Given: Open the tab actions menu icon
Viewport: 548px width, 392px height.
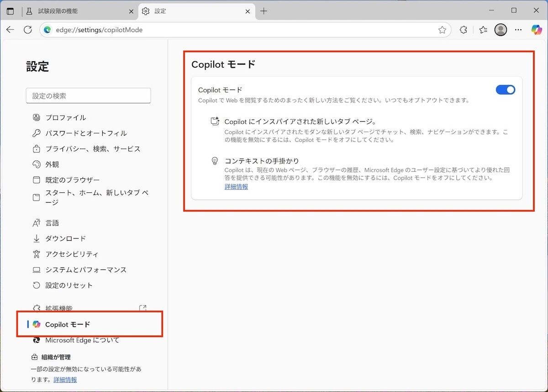Looking at the screenshot, I should [10, 11].
